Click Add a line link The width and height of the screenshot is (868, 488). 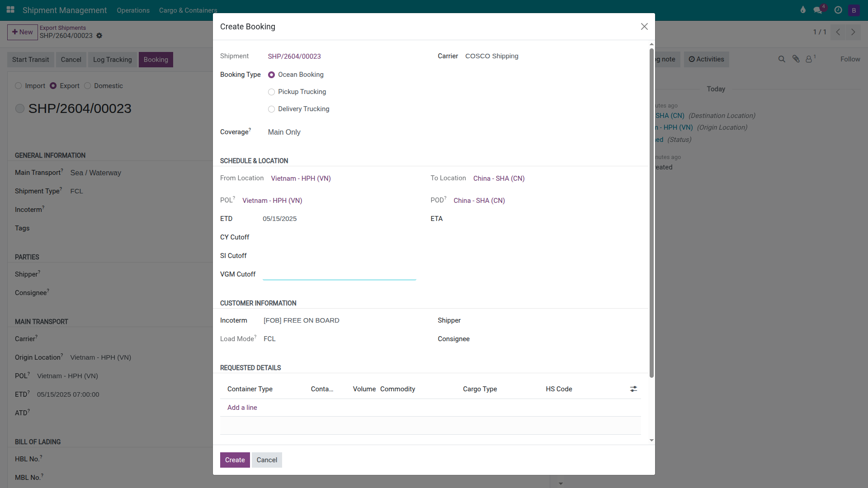tap(242, 408)
